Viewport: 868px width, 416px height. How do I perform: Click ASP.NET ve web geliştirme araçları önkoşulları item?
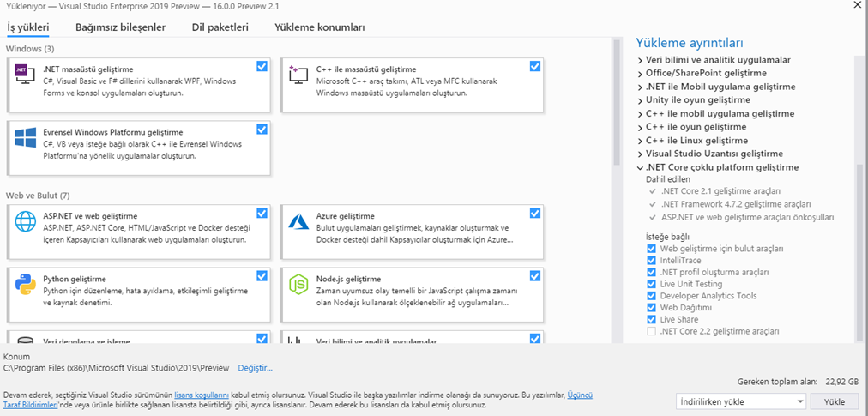[747, 217]
